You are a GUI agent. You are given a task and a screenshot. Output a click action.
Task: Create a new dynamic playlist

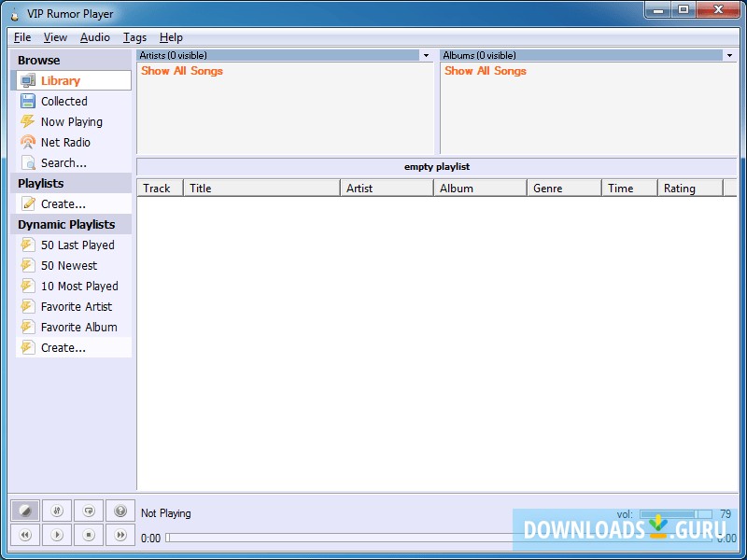pyautogui.click(x=74, y=347)
